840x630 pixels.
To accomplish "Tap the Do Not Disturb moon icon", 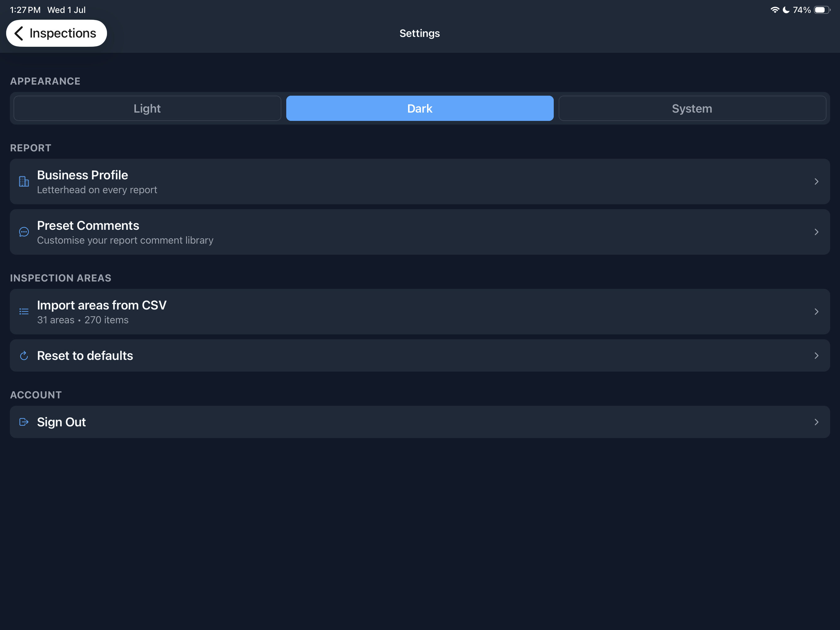I will point(786,10).
